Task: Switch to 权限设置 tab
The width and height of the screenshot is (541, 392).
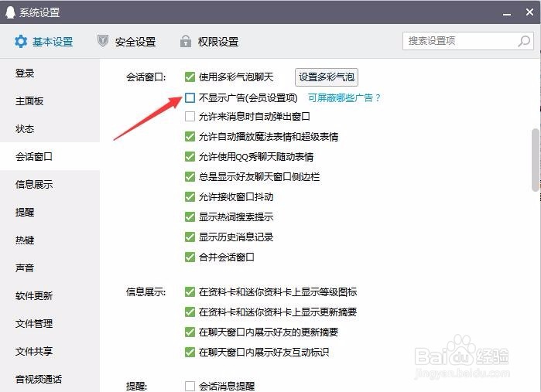Action: point(209,42)
